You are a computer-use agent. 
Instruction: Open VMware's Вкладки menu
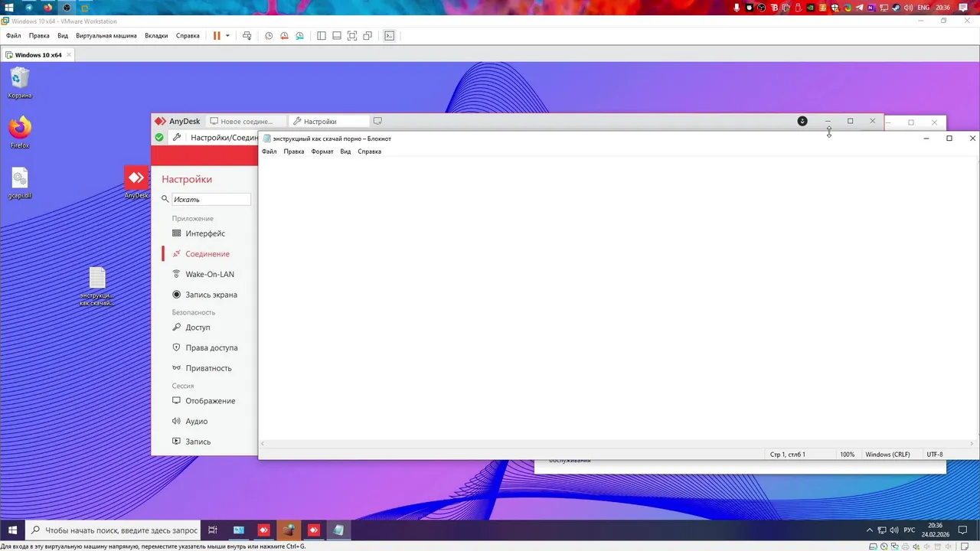pos(156,35)
